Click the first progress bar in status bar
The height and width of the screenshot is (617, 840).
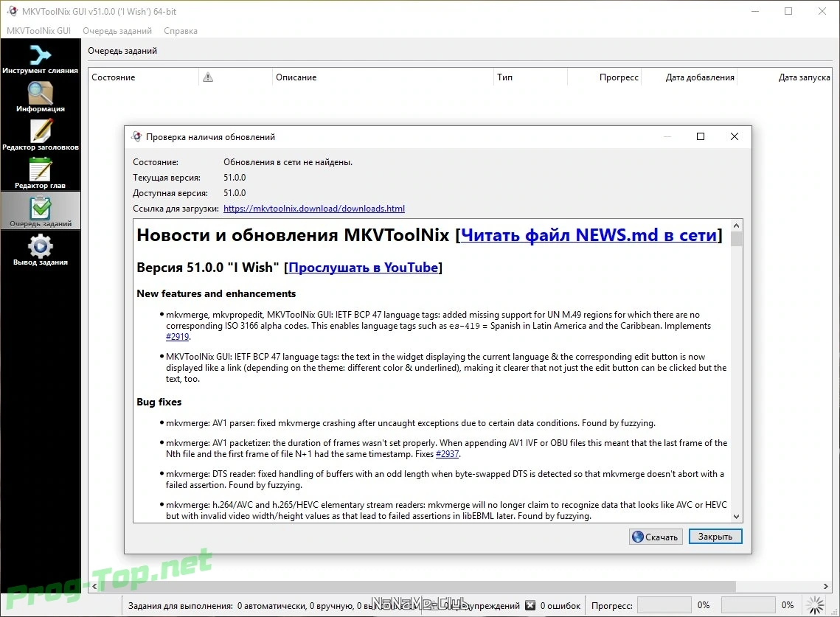click(664, 605)
